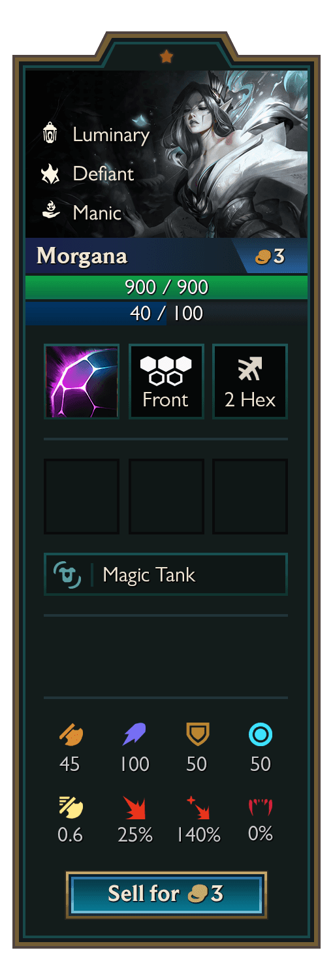Click the armor shield icon
The image size is (333, 980).
tap(197, 735)
